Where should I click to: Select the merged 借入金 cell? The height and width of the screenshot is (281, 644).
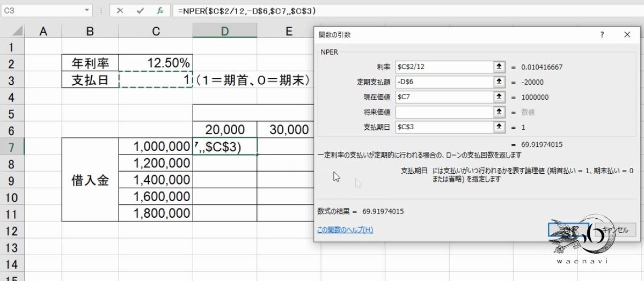90,180
